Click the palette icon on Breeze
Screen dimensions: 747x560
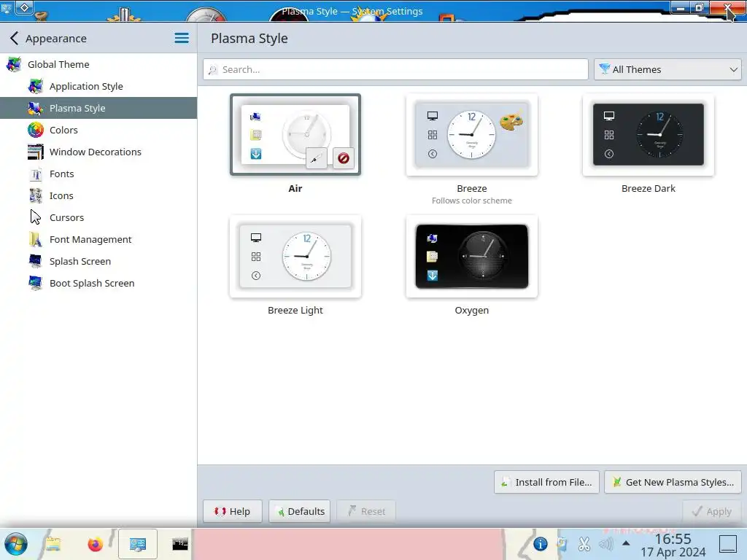pos(511,121)
